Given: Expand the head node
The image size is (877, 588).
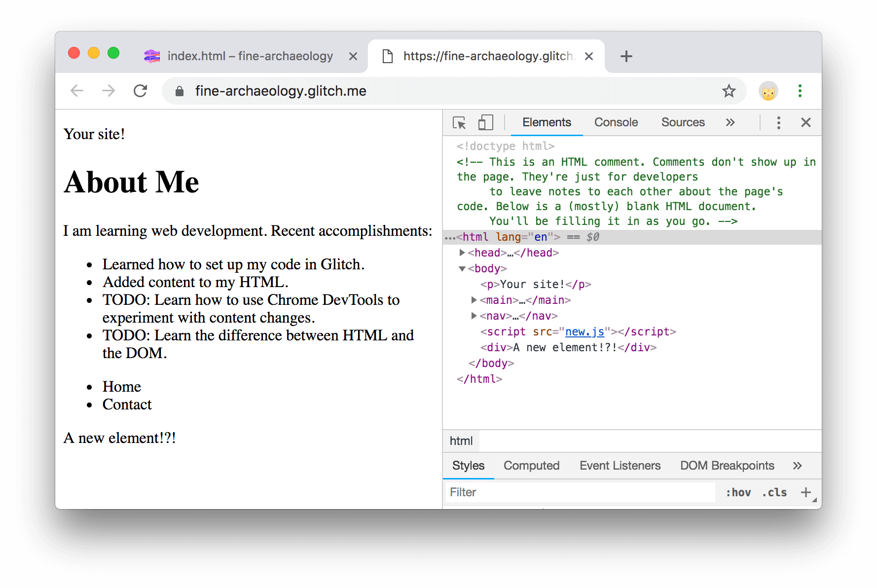Looking at the screenshot, I should click(462, 253).
